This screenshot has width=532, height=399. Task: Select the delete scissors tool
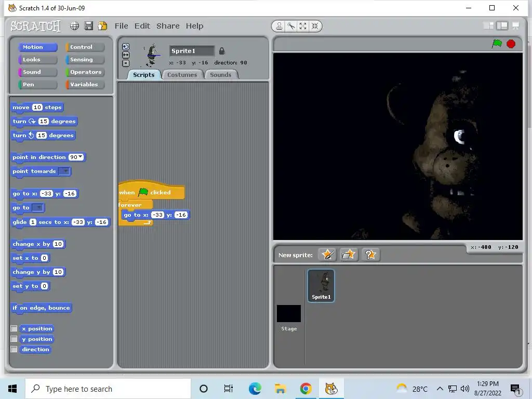291,26
